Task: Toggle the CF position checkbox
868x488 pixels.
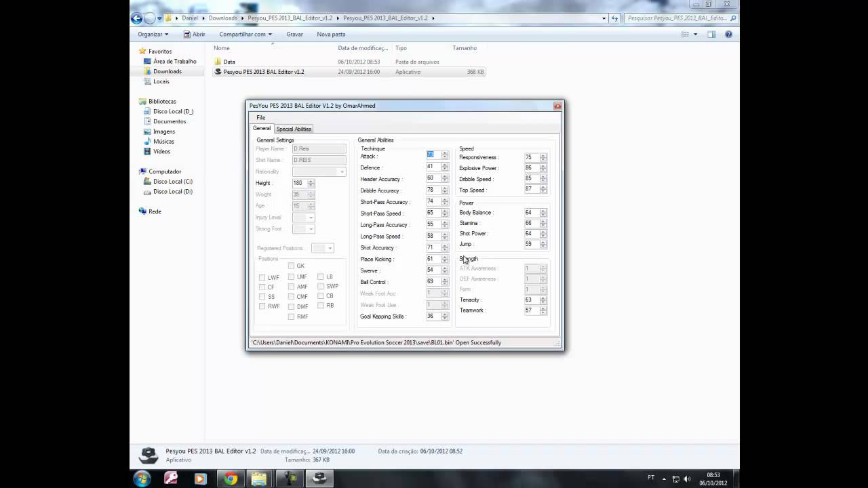Action: 262,287
